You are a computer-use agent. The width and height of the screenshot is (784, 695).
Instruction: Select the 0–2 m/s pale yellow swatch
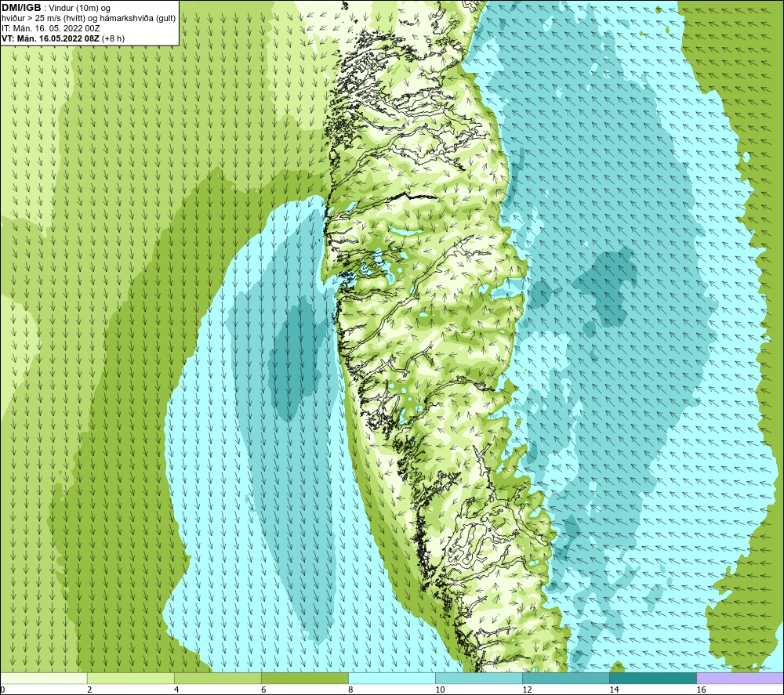(43, 679)
